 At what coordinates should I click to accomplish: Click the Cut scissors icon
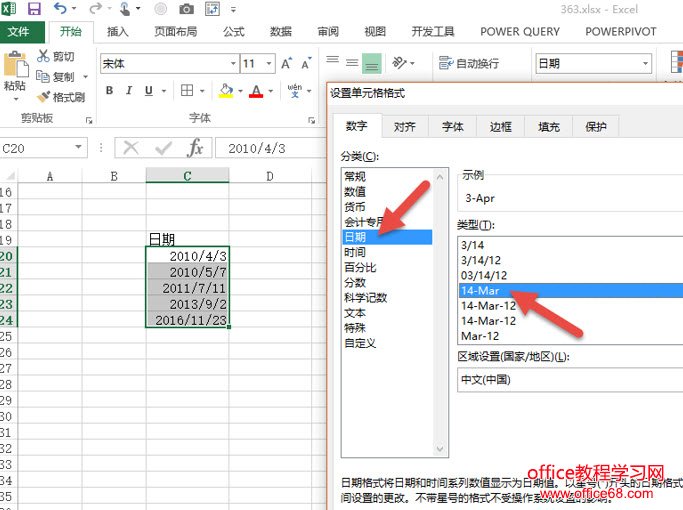[x=43, y=56]
